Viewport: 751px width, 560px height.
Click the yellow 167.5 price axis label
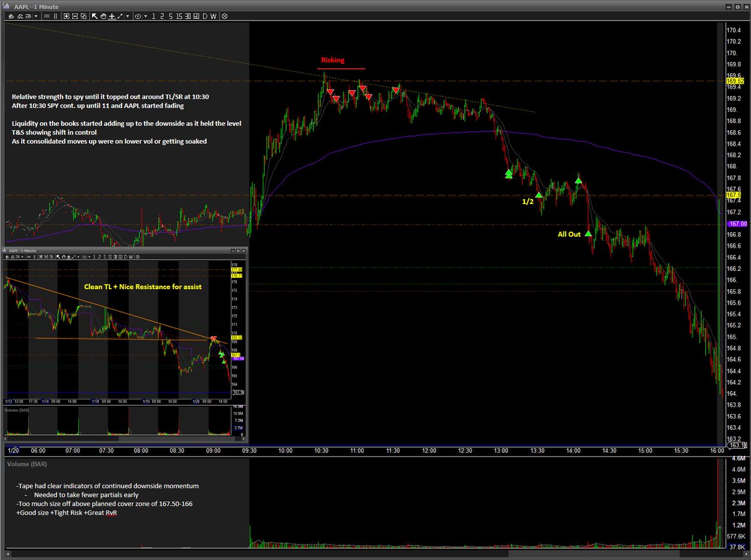(733, 195)
